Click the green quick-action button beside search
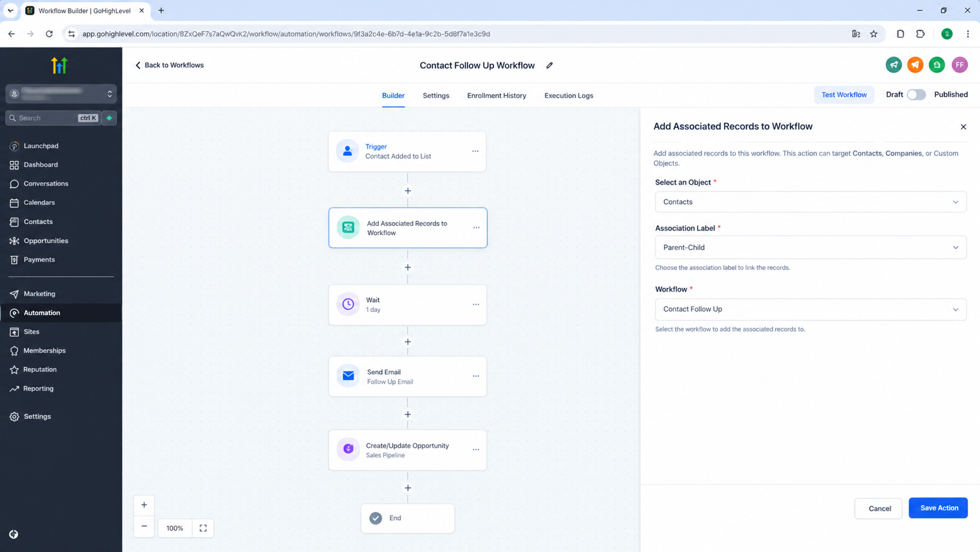Screen dimensions: 980x552 click(x=110, y=118)
